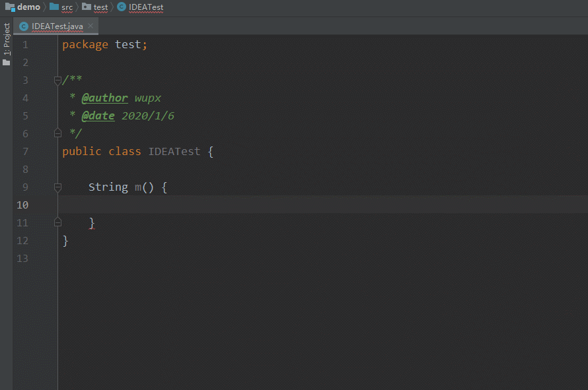Viewport: 588px width, 390px height.
Task: Click the Javadoc opening /** on line 3
Action: point(72,79)
